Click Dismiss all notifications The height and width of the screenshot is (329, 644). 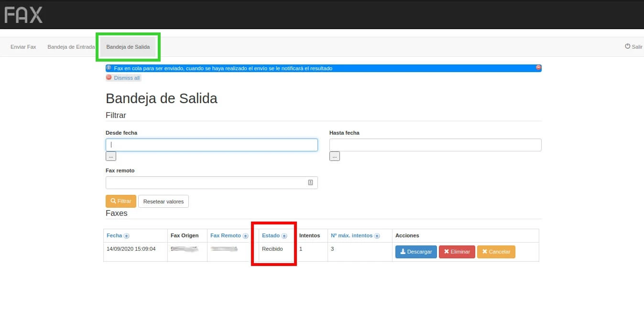(123, 78)
